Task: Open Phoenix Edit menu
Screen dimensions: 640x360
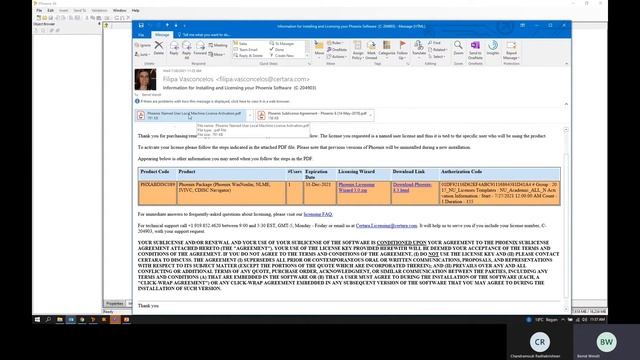Action: pos(50,10)
